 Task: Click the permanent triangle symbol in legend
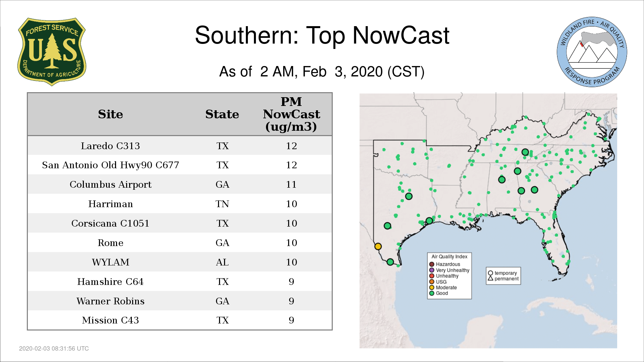(490, 279)
